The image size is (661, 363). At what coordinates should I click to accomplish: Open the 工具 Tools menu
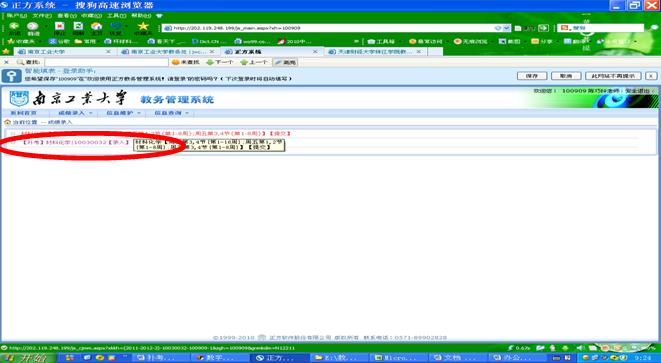[x=116, y=16]
